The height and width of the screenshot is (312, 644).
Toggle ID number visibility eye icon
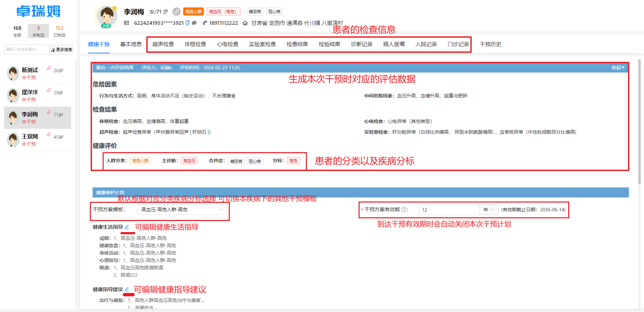point(194,23)
